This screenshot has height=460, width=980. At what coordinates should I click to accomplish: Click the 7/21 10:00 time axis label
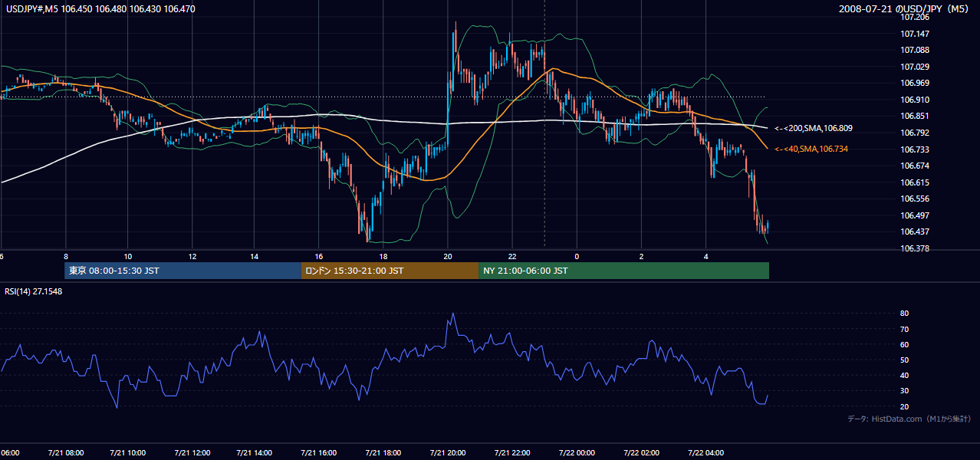pyautogui.click(x=127, y=453)
